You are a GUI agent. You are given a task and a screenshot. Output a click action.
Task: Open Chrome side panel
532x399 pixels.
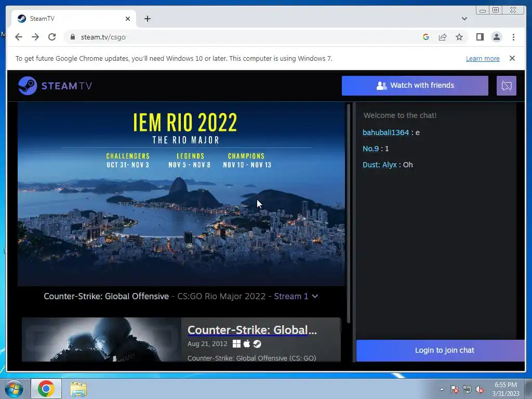tap(480, 37)
